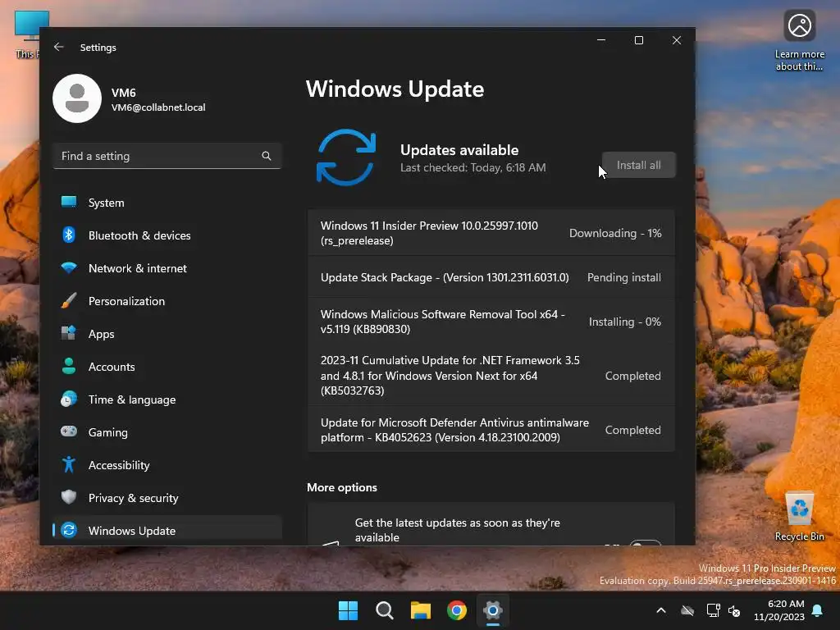This screenshot has width=840, height=630.
Task: Select the Bluetooth icon in sidebar
Action: pyautogui.click(x=69, y=235)
